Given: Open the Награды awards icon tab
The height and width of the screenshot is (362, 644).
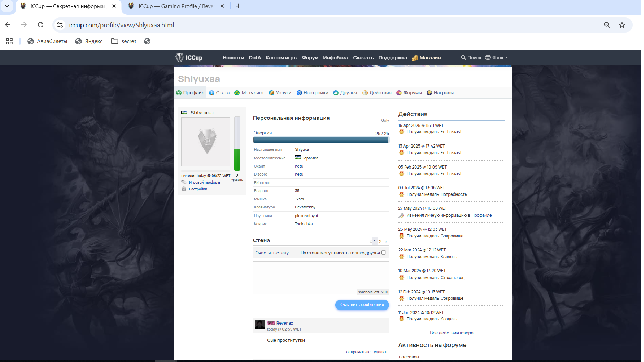Looking at the screenshot, I should pos(429,93).
